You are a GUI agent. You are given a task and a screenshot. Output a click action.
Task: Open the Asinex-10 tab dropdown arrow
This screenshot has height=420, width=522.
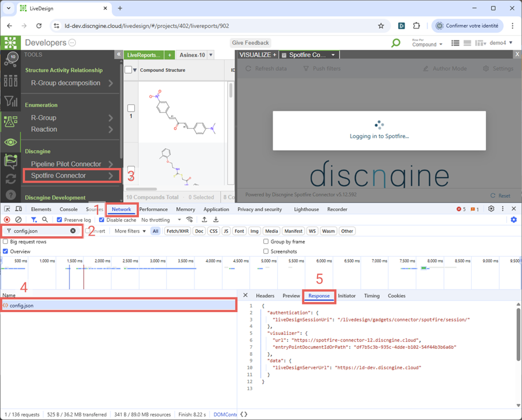211,55
